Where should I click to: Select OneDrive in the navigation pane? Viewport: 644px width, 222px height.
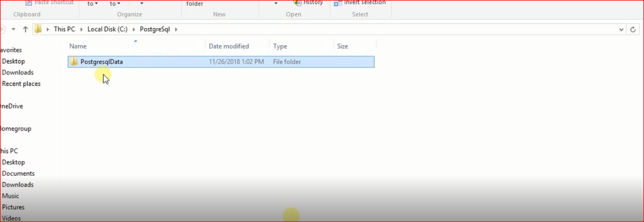[x=11, y=106]
